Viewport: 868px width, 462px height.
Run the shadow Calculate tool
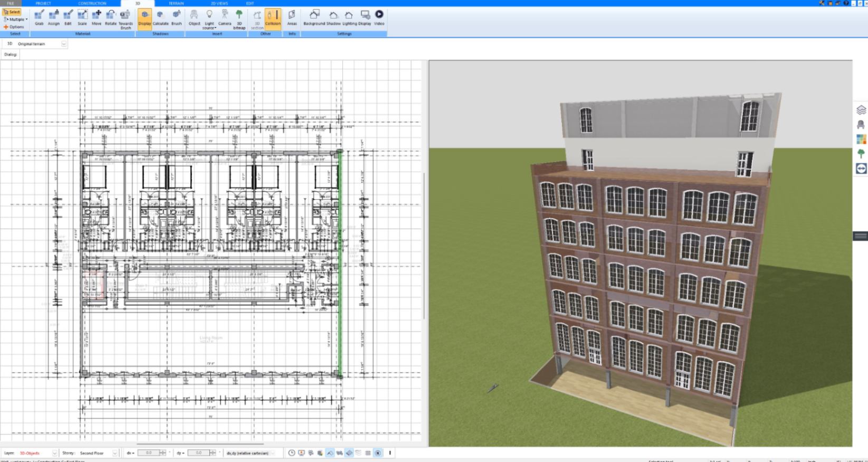(160, 17)
